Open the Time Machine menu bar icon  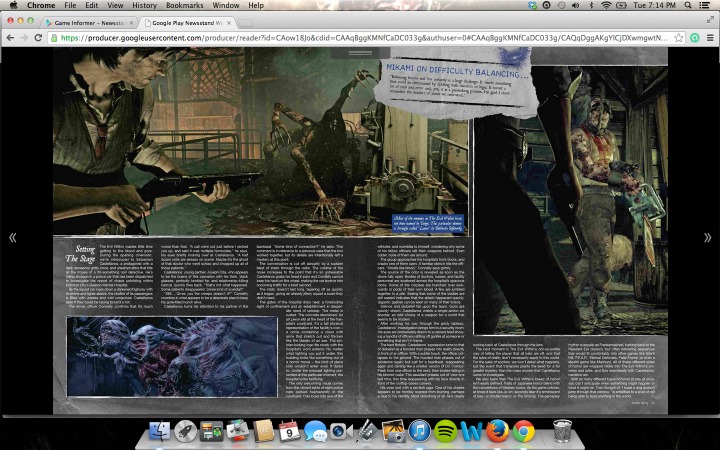(561, 5)
